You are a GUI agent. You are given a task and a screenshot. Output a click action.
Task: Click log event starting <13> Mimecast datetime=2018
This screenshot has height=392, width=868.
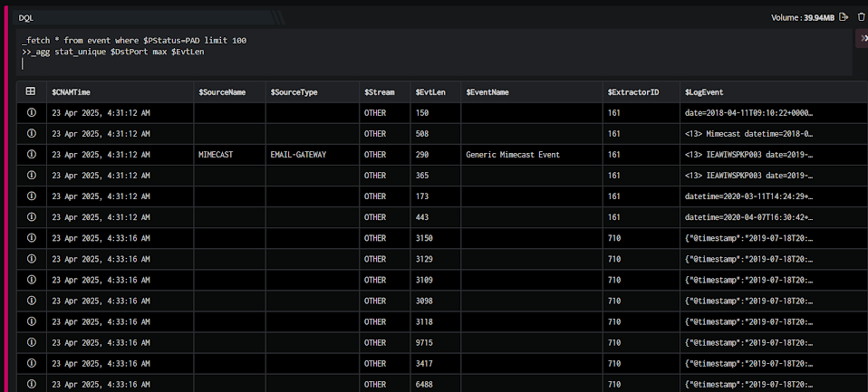click(750, 134)
